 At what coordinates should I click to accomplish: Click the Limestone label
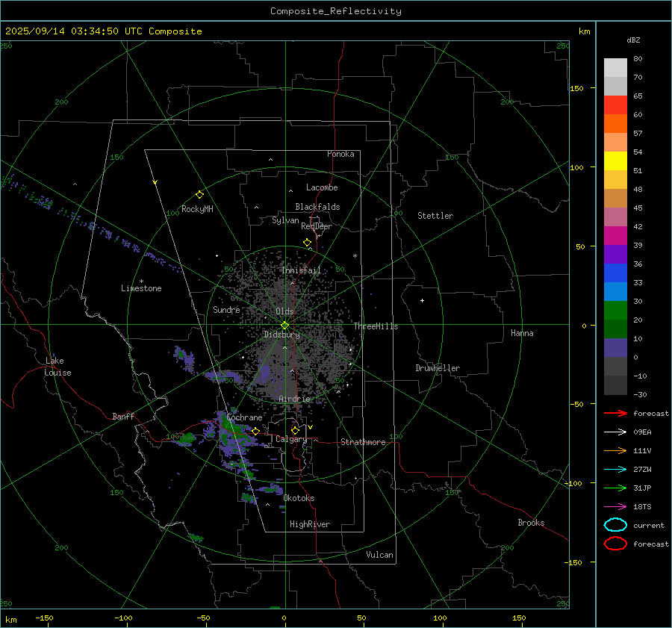(x=141, y=288)
